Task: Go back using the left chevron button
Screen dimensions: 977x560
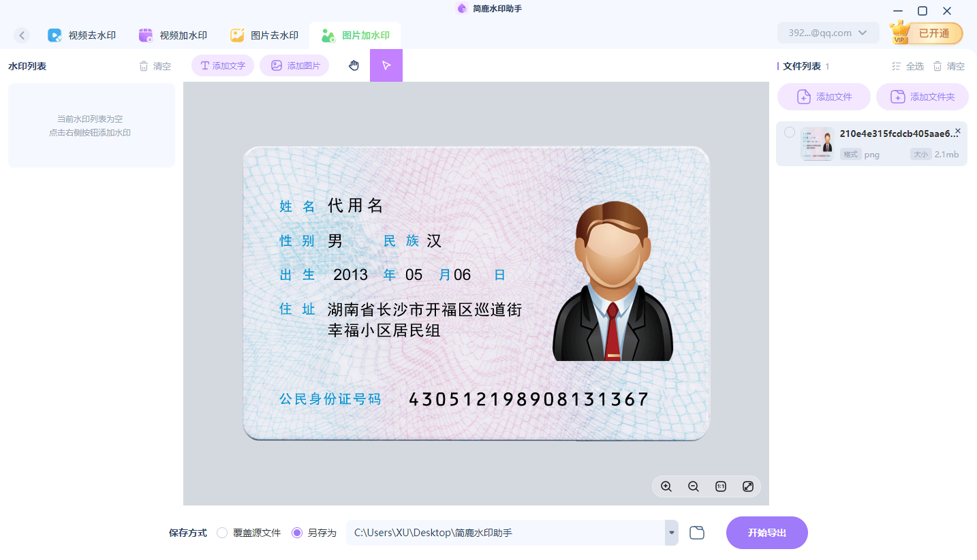Action: 22,35
